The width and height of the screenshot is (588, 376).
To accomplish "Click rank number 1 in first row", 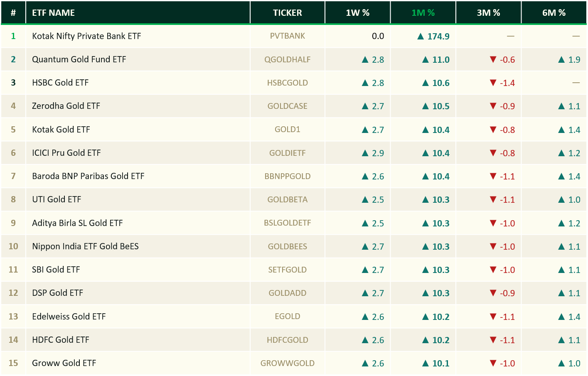I will 13,36.
